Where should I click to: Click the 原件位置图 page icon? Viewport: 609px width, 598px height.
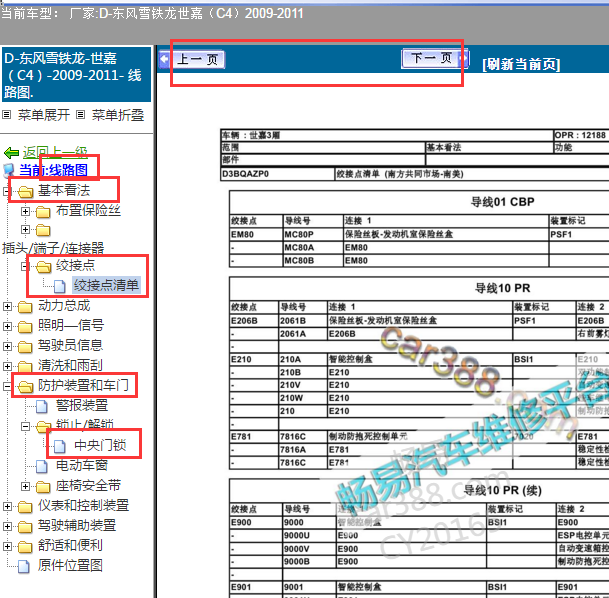(x=24, y=567)
